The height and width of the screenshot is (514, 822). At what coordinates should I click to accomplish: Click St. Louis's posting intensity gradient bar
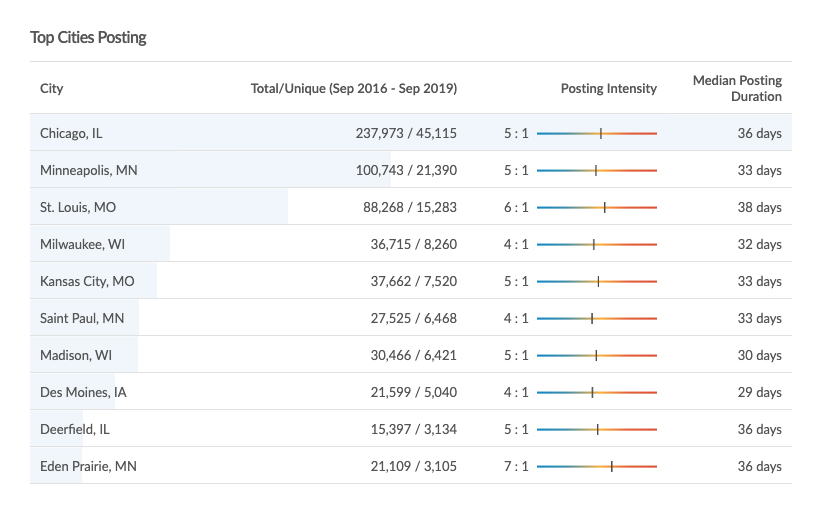pos(597,207)
